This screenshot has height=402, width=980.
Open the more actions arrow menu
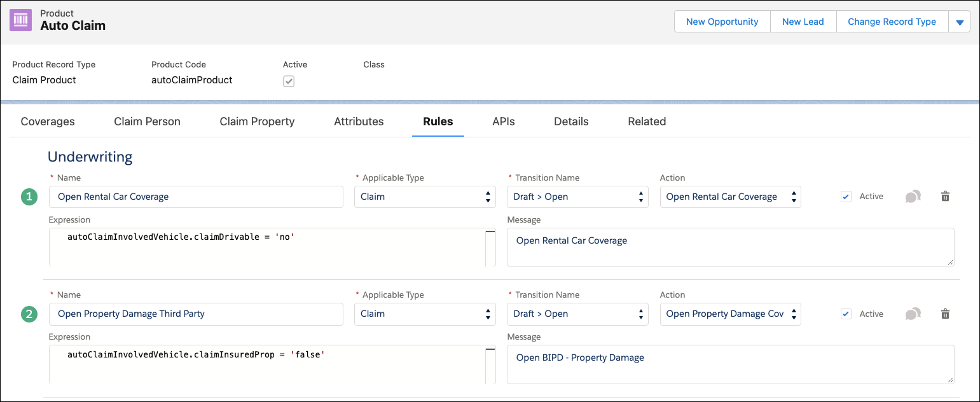959,22
